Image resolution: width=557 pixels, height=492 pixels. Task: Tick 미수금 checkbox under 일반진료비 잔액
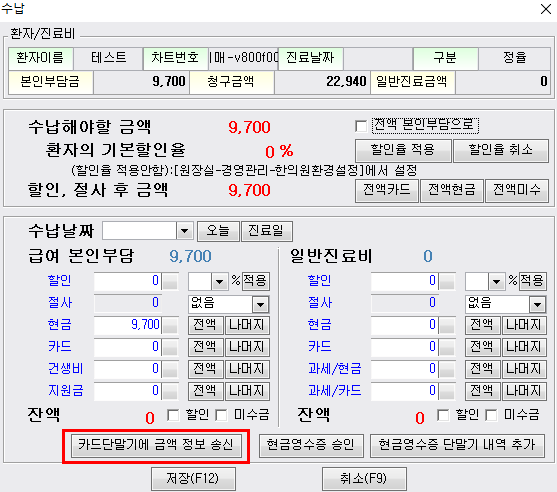(x=491, y=415)
